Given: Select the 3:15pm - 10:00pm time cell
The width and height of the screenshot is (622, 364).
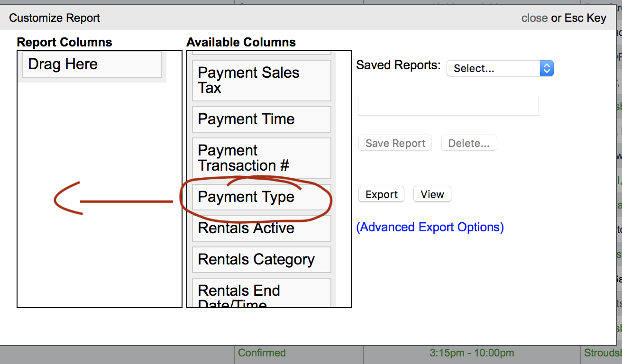Looking at the screenshot, I should 472,353.
